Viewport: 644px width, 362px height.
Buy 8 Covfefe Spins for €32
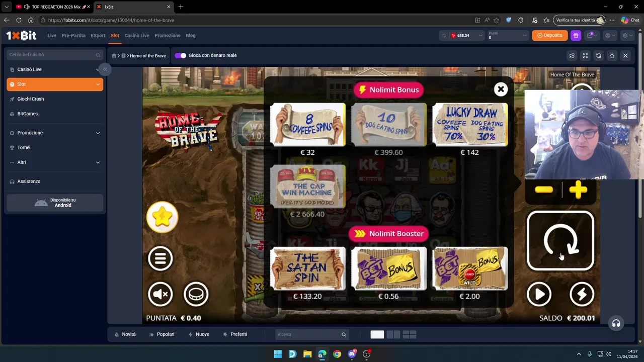tap(308, 125)
